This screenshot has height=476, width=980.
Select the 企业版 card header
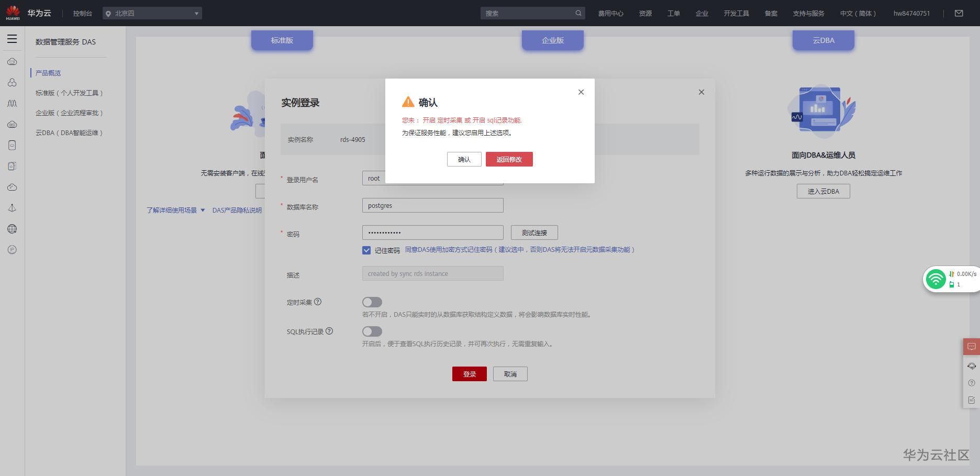(553, 40)
